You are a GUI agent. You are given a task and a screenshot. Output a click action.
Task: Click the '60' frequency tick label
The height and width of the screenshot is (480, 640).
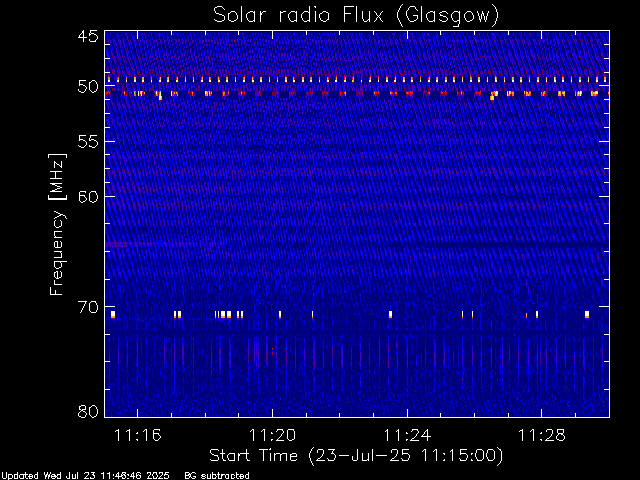(88, 197)
